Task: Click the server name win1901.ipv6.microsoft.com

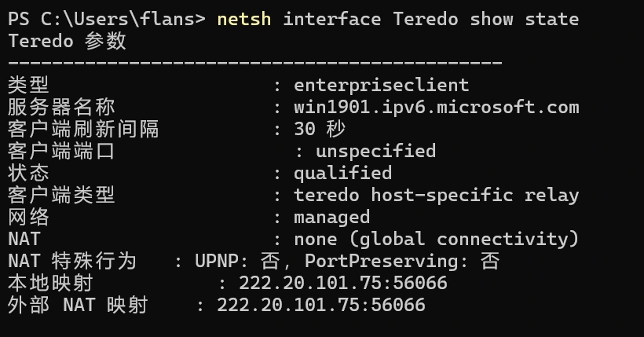Action: [436, 107]
